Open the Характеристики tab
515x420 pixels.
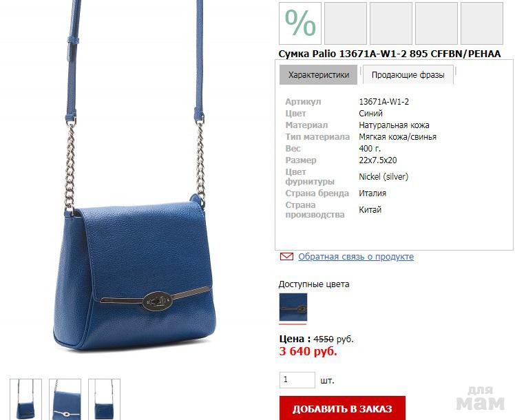pos(318,75)
